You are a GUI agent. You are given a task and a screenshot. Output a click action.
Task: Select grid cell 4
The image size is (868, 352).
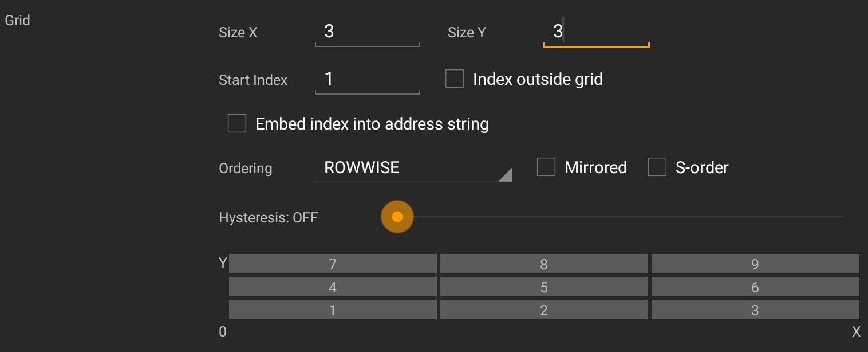pos(332,287)
